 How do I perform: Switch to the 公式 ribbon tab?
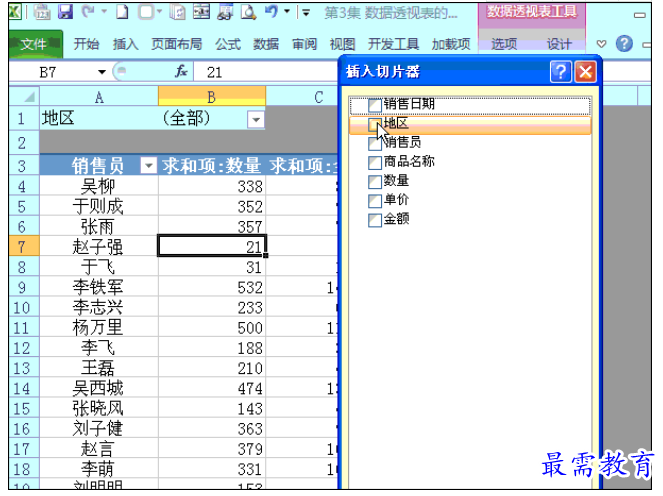(x=228, y=44)
